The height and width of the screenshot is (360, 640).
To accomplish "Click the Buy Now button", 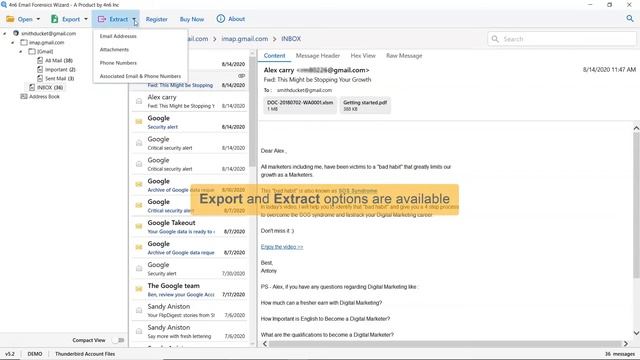I will tap(192, 19).
